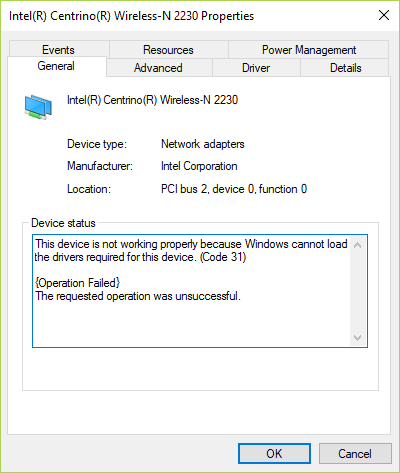Click the OK button
Viewport: 400px width, 473px height.
[274, 453]
